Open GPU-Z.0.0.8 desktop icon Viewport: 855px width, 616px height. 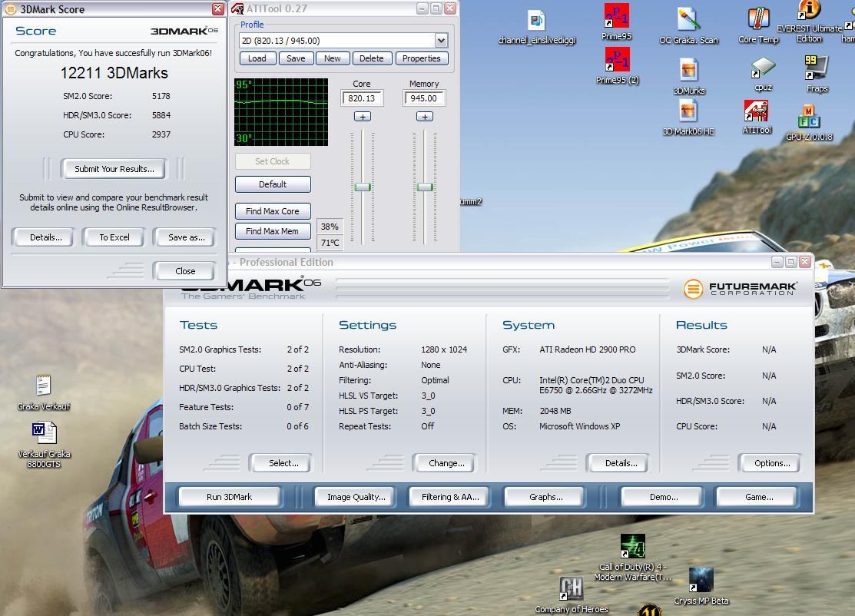pos(809,123)
